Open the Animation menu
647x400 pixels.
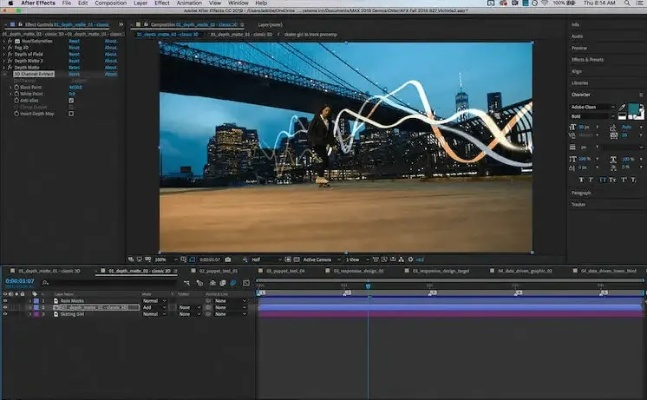click(189, 4)
